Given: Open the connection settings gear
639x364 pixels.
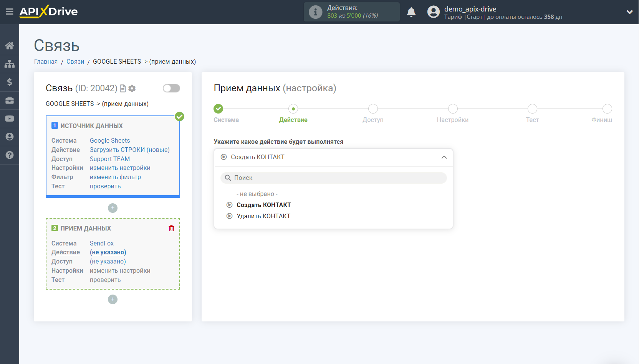Looking at the screenshot, I should (x=132, y=89).
